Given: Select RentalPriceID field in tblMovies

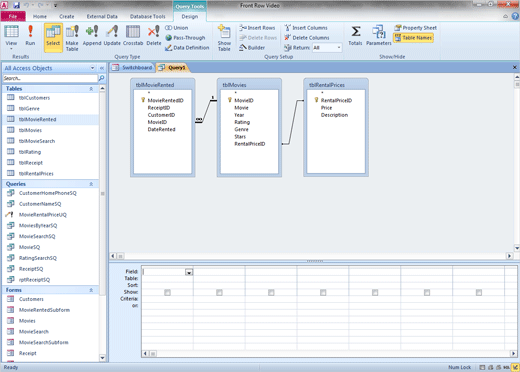Looking at the screenshot, I should click(x=250, y=144).
